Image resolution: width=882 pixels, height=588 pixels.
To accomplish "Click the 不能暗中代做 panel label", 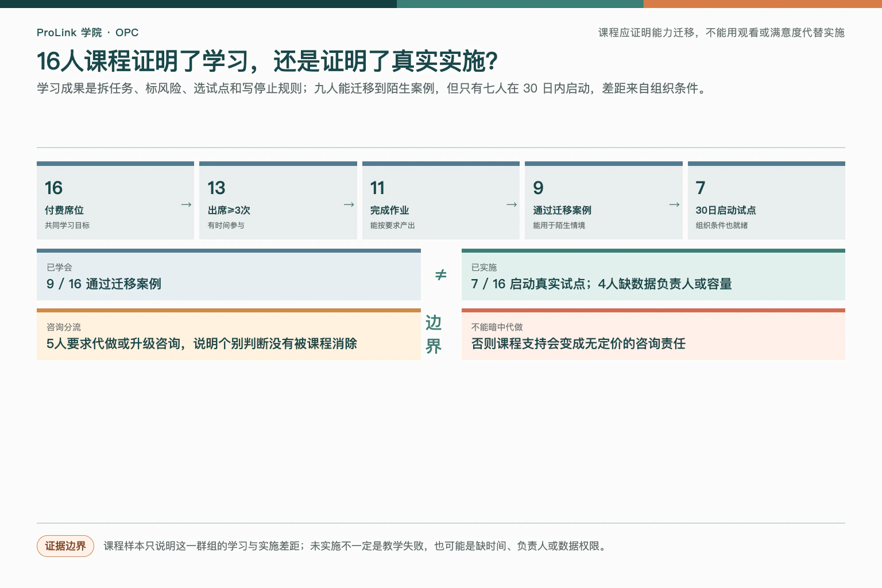I will point(497,327).
